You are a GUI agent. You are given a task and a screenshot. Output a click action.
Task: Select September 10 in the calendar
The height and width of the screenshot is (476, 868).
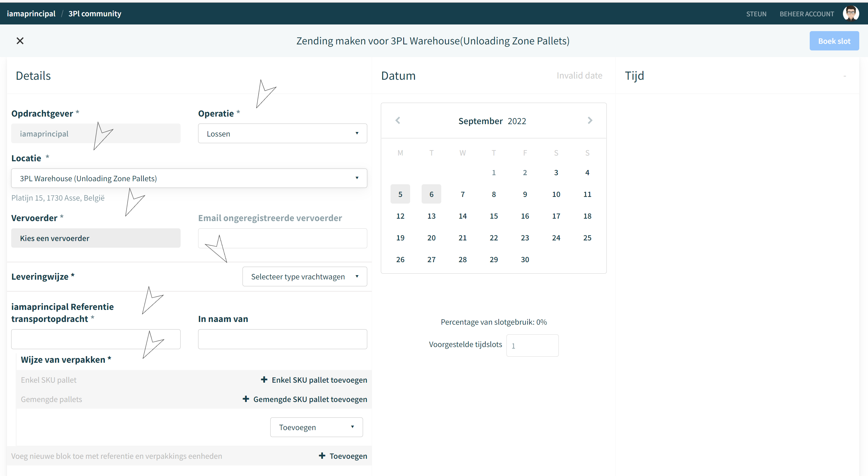click(556, 194)
